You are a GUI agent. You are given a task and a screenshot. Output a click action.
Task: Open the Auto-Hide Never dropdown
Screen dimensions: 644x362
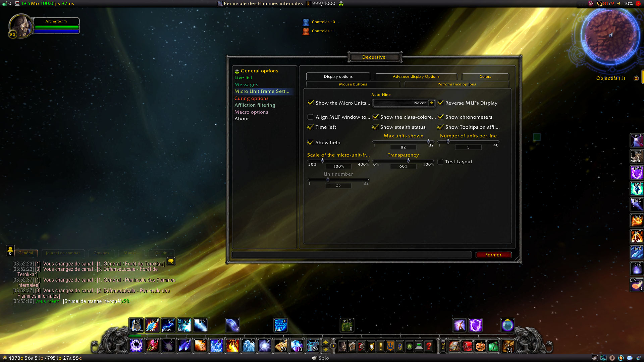(431, 103)
